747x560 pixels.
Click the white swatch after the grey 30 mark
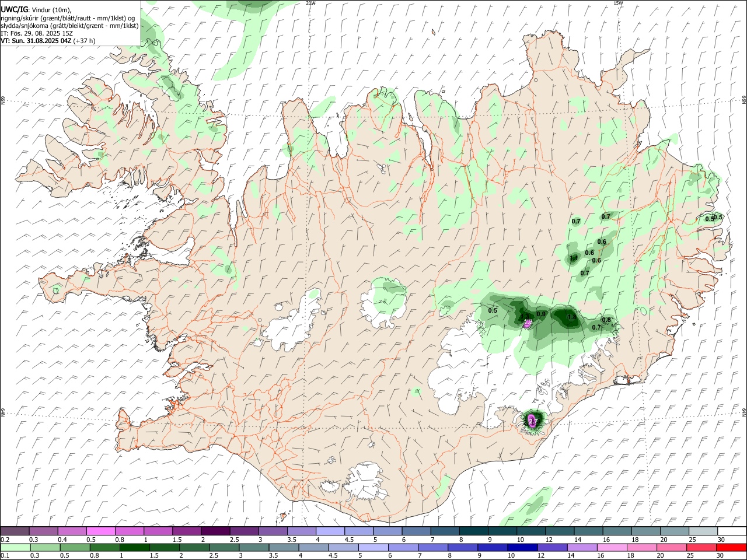point(731,531)
